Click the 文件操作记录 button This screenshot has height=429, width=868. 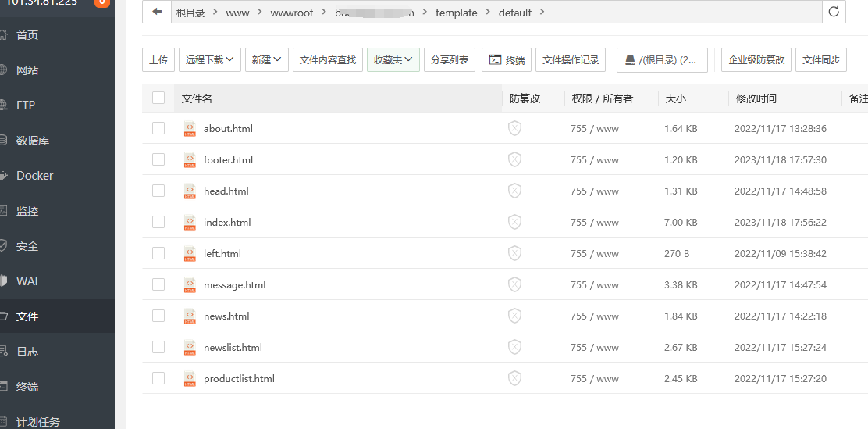[x=571, y=60]
